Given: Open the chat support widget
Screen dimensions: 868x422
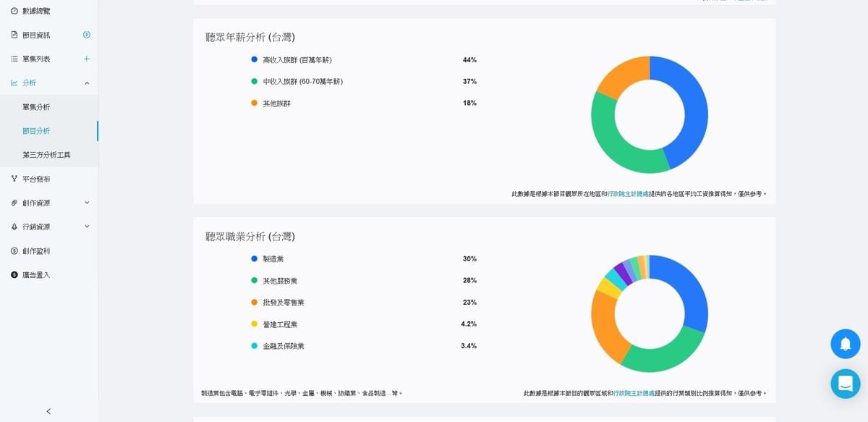Looking at the screenshot, I should click(x=845, y=384).
